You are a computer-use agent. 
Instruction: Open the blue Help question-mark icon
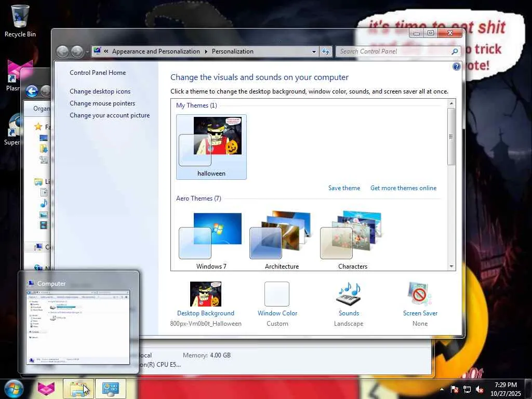[456, 66]
